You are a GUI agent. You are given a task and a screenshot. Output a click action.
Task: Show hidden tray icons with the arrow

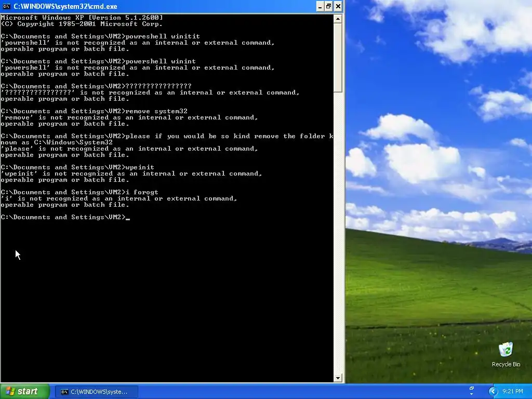(493, 392)
